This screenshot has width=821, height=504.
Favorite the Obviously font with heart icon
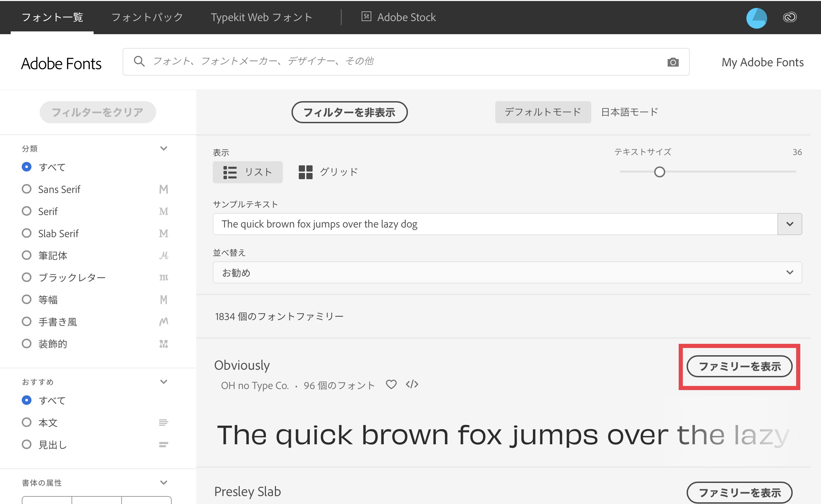[391, 384]
